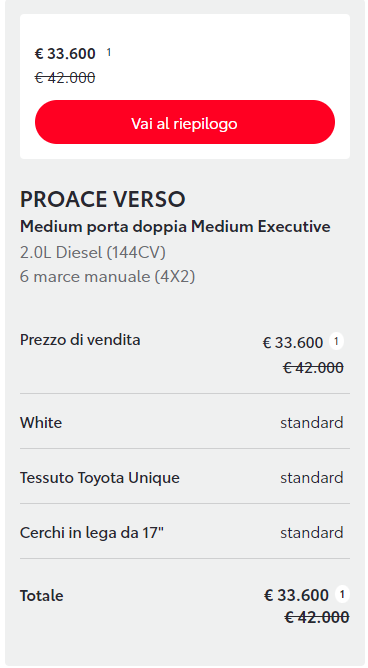The width and height of the screenshot is (368, 668).
Task: Click the 6 marce manuale (4X2) text
Action: click(107, 277)
